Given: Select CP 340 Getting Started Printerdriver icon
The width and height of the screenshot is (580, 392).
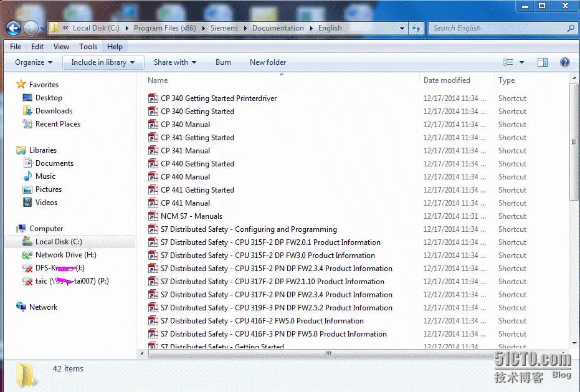Looking at the screenshot, I should click(x=153, y=98).
